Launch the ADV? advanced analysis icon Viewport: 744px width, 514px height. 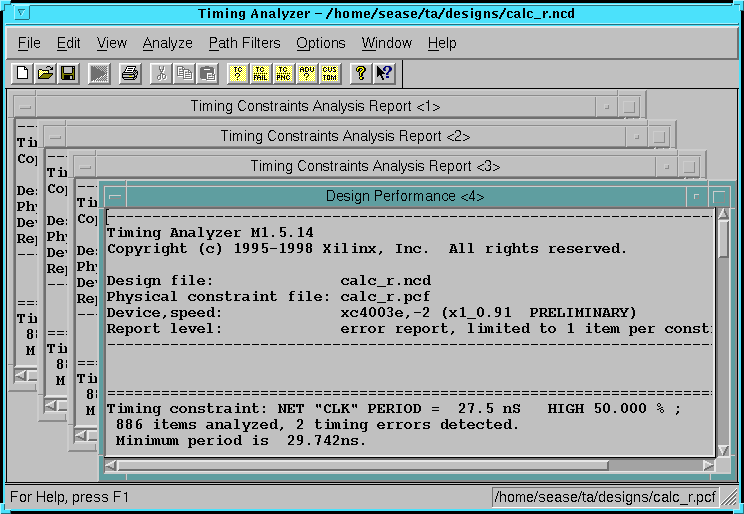pyautogui.click(x=306, y=73)
